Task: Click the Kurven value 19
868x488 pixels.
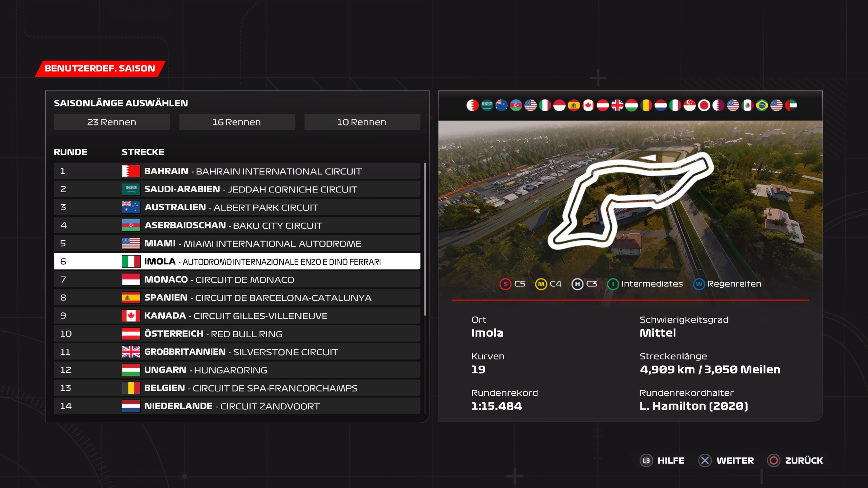Action: pos(479,369)
